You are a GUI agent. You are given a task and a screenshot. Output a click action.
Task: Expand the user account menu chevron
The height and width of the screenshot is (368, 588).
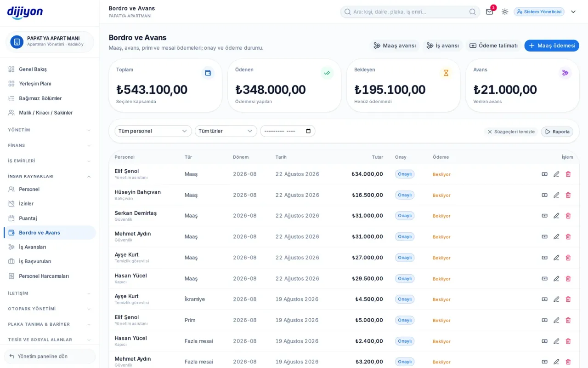(x=573, y=12)
